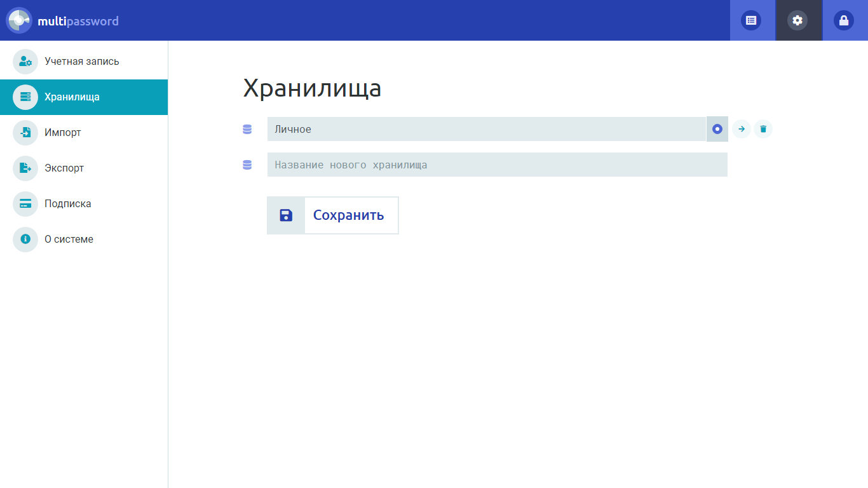
Task: Open settings via the gear icon
Action: tap(797, 20)
